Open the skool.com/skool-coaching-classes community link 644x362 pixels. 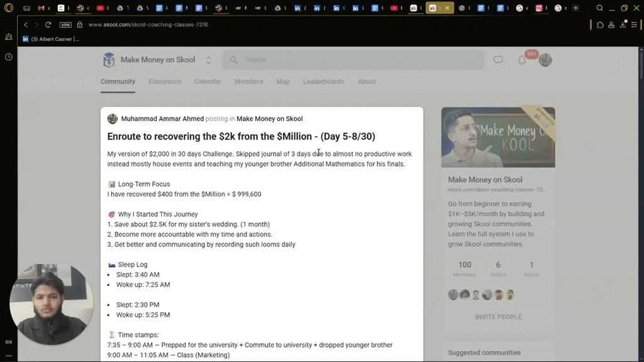497,190
